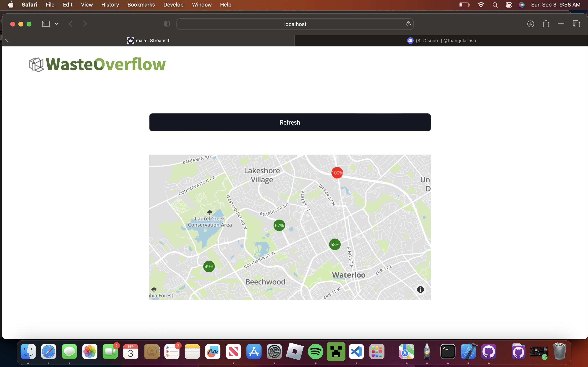Click the map info attribution icon
The width and height of the screenshot is (588, 367).
click(420, 289)
